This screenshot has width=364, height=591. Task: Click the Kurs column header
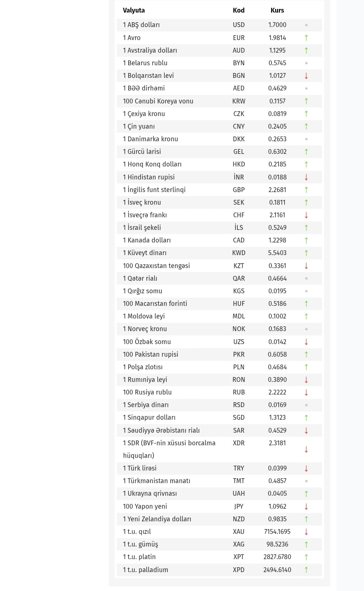point(277,10)
